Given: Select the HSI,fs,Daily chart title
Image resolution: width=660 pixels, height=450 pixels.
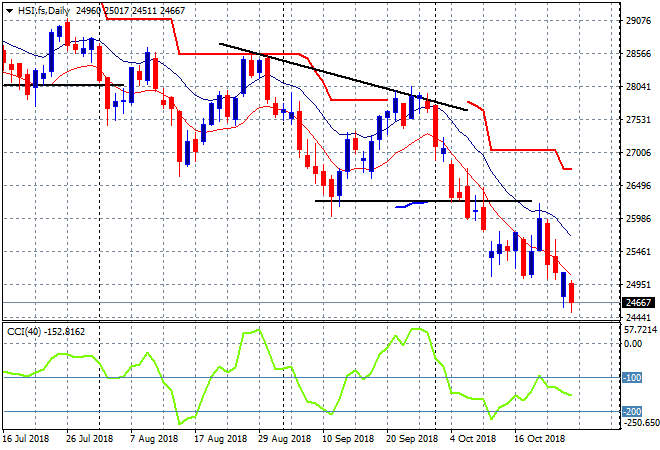Looking at the screenshot, I should point(44,11).
